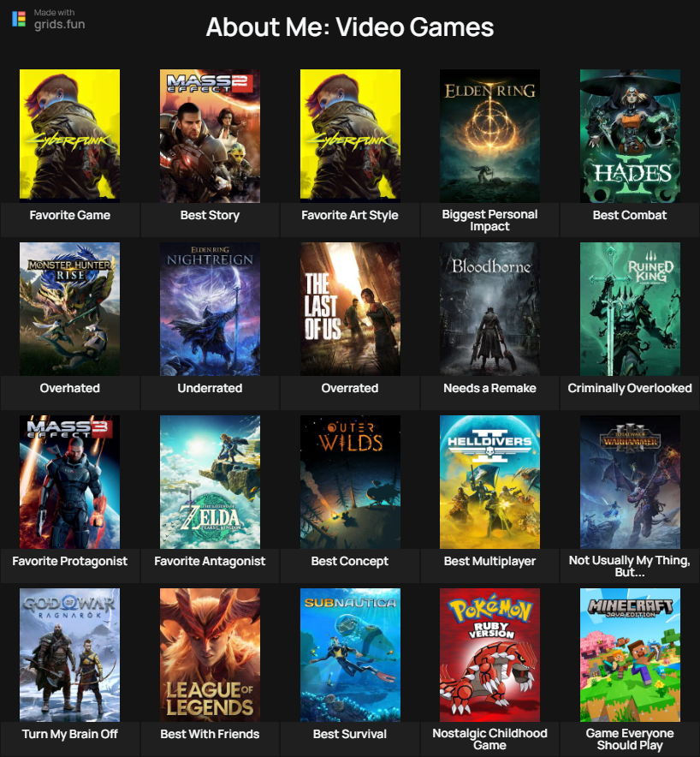Screen dimensions: 700x757
Task: Select The Last of Us cover
Action: click(350, 309)
